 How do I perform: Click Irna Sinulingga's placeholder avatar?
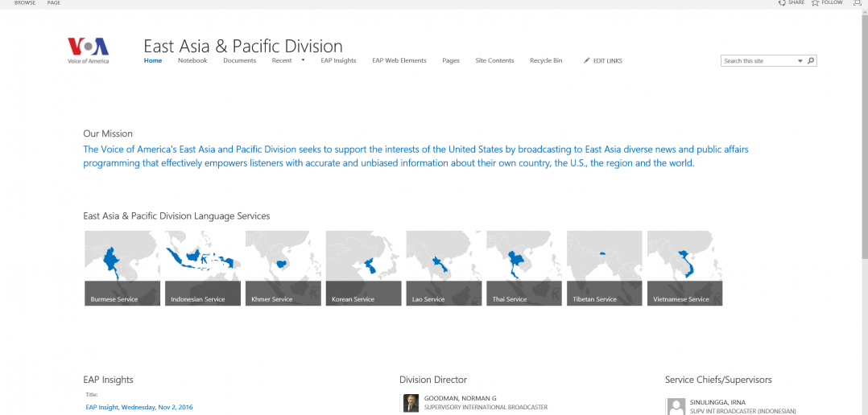[x=676, y=407]
